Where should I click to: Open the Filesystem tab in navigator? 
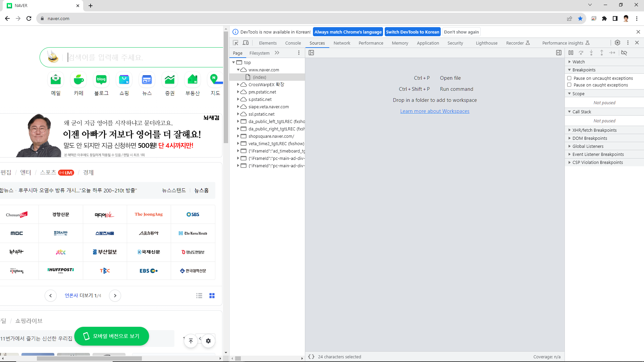pyautogui.click(x=259, y=53)
